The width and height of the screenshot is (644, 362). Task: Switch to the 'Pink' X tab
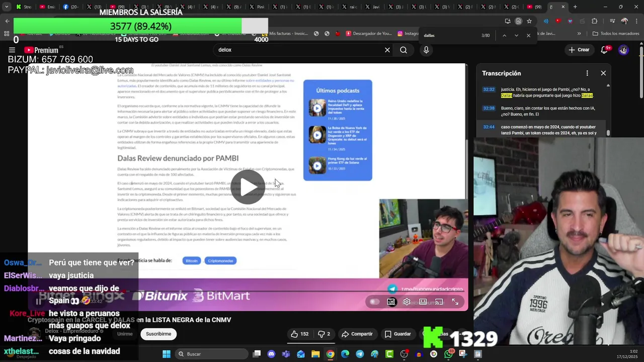click(x=257, y=7)
